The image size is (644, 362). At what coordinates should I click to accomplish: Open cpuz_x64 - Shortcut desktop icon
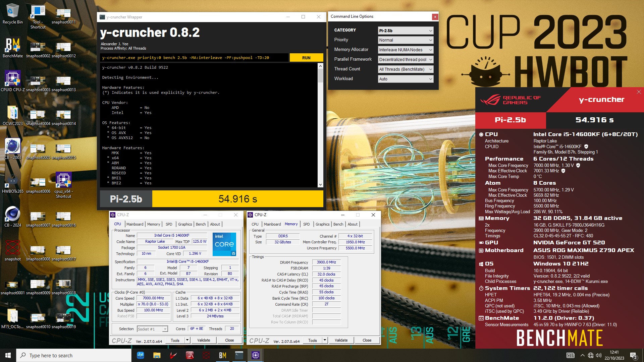(x=63, y=185)
